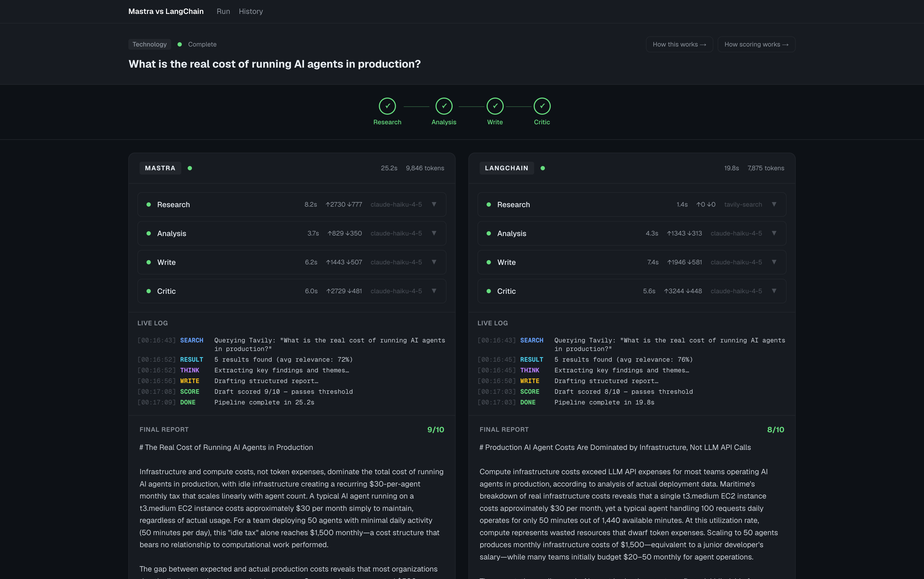This screenshot has height=579, width=924.
Task: Click the MASTRA framework badge
Action: (160, 168)
